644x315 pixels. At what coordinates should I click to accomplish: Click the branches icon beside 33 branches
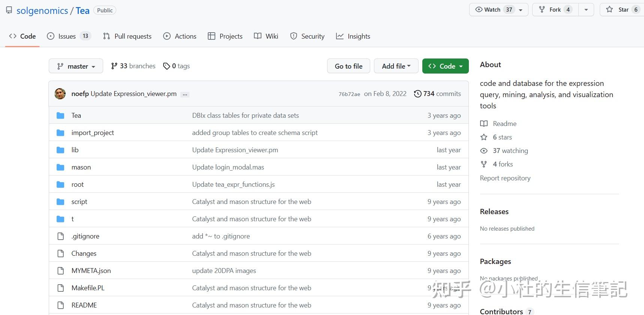point(114,66)
